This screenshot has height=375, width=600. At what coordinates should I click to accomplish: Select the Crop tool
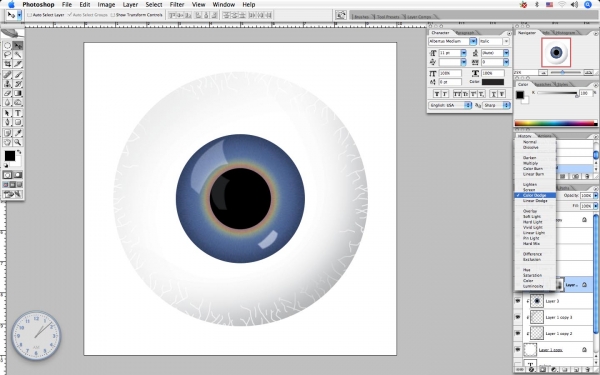point(7,64)
